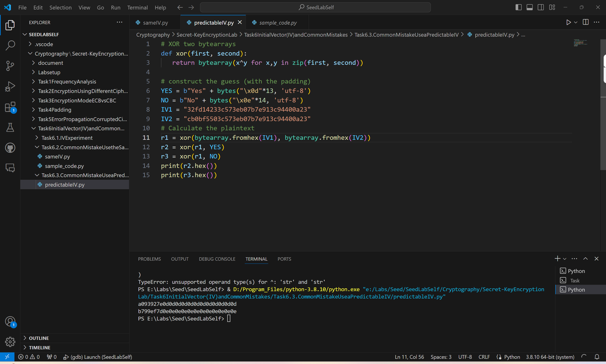
Task: Open the Help menu
Action: [160, 8]
